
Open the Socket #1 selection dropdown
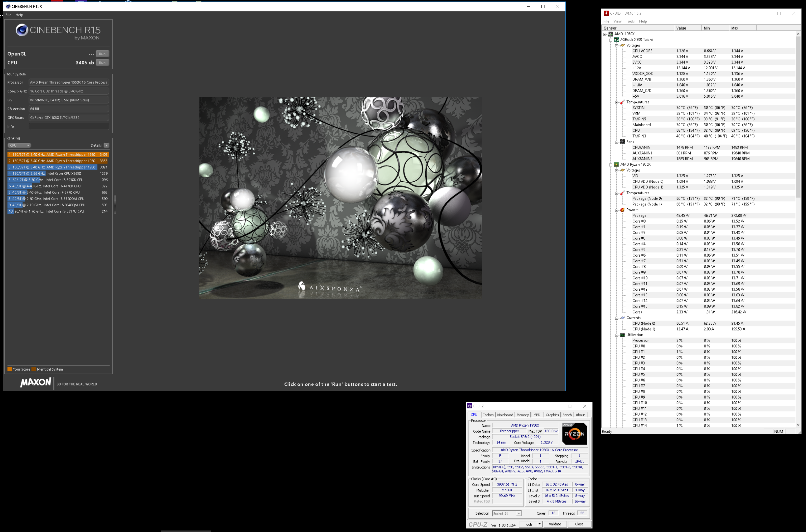click(507, 514)
